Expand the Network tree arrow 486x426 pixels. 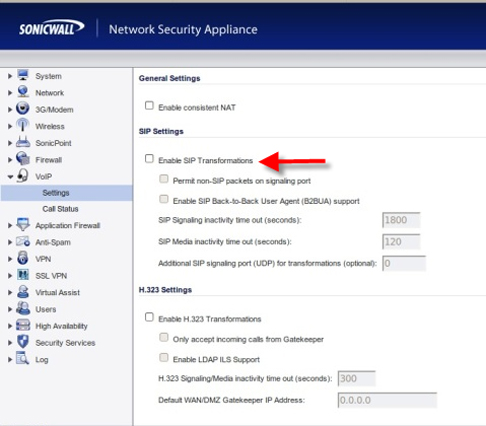10,93
